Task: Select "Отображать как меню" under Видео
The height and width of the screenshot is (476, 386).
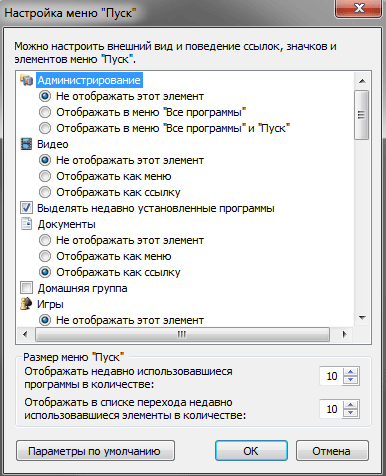Action: coord(45,176)
